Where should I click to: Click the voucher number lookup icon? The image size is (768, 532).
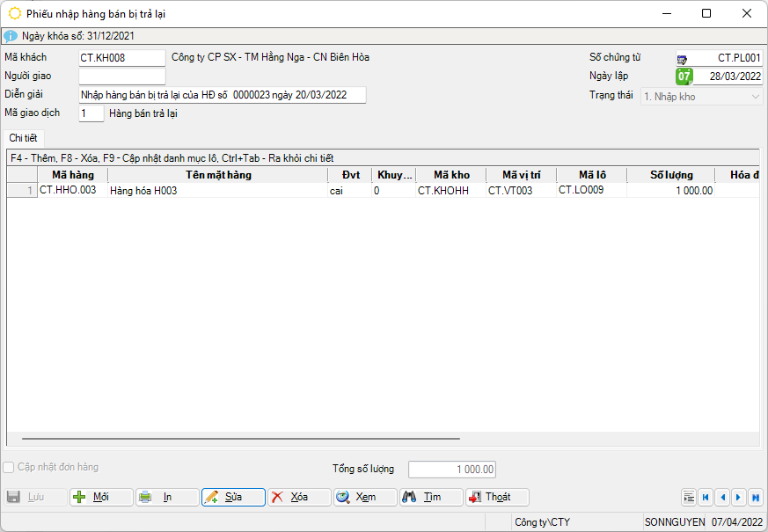click(x=683, y=59)
